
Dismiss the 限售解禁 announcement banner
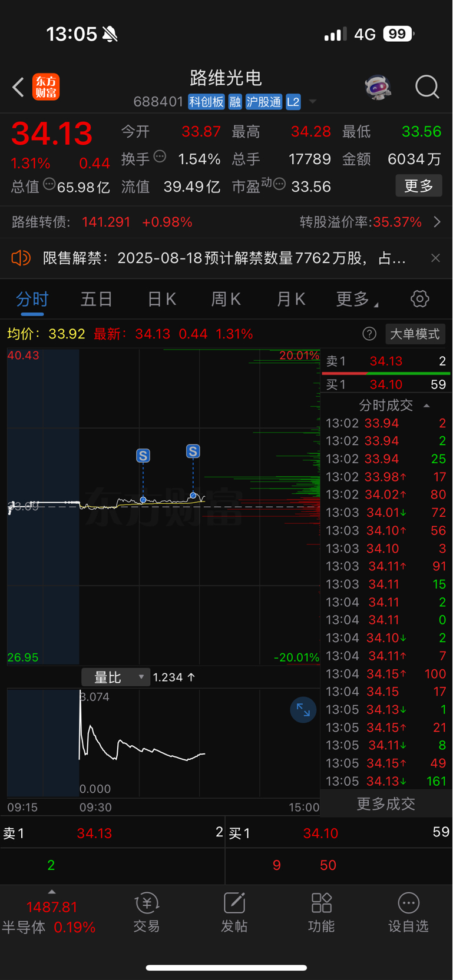click(435, 258)
